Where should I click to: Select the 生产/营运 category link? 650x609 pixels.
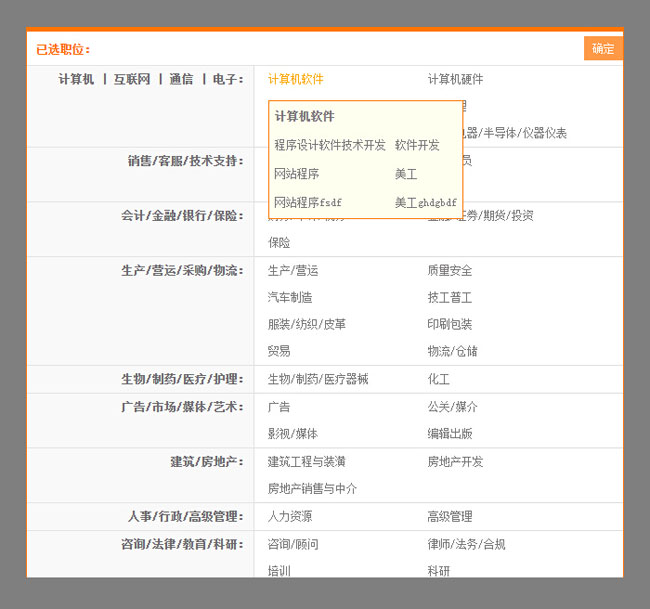point(292,271)
